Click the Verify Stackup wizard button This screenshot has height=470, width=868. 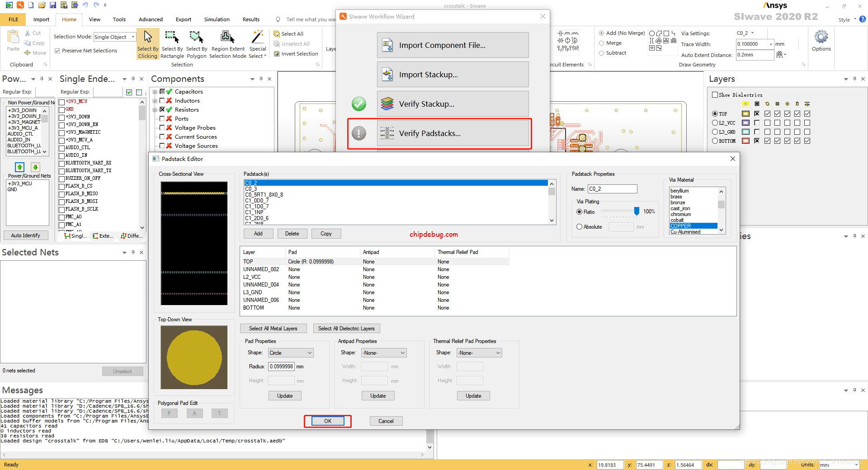coord(453,104)
